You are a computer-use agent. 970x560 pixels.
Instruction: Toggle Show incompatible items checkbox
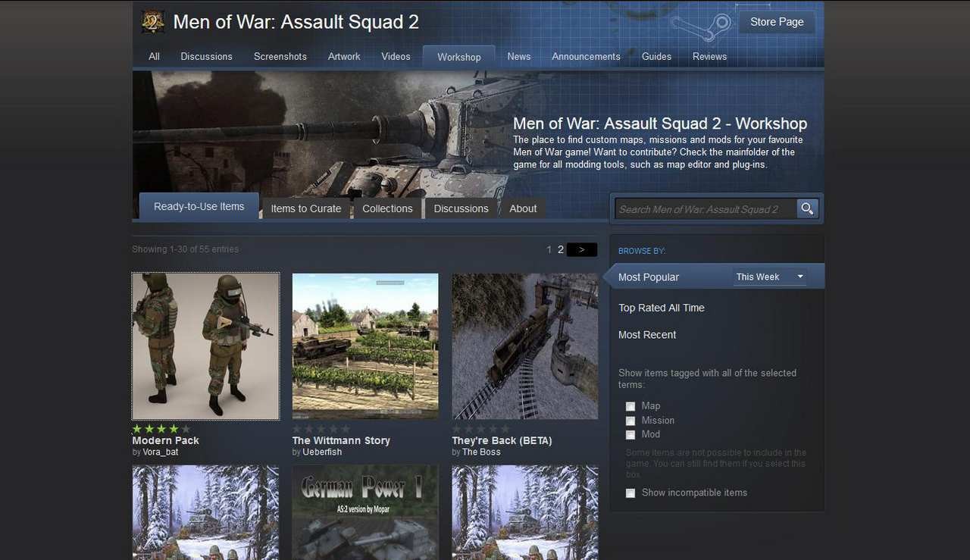[630, 493]
